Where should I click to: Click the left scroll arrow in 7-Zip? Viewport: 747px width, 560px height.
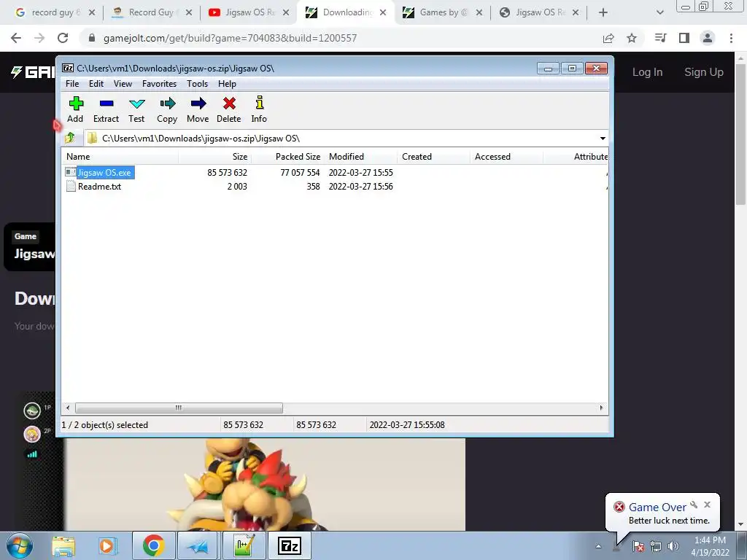coord(68,408)
